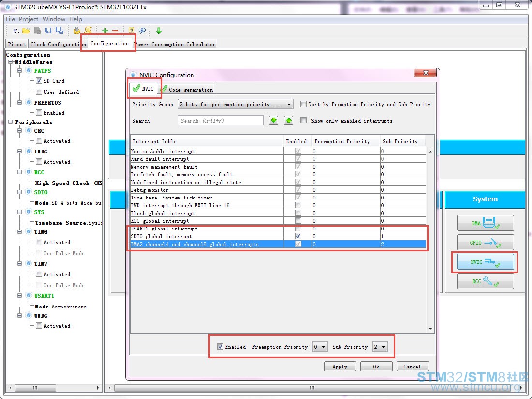This screenshot has height=399, width=532.
Task: Click the blue info bubble toolbar icon
Action: point(142,31)
